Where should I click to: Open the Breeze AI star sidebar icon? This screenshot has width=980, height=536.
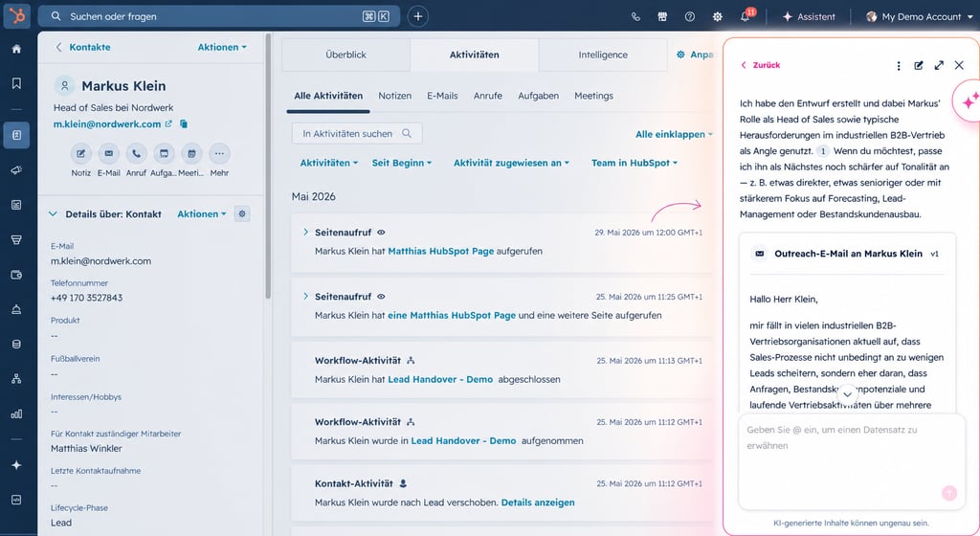[17, 465]
